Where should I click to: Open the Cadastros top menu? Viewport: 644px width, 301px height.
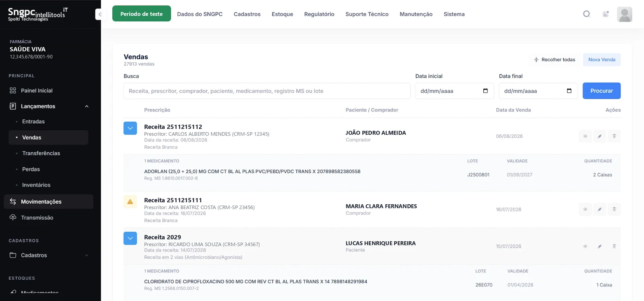[x=247, y=14]
